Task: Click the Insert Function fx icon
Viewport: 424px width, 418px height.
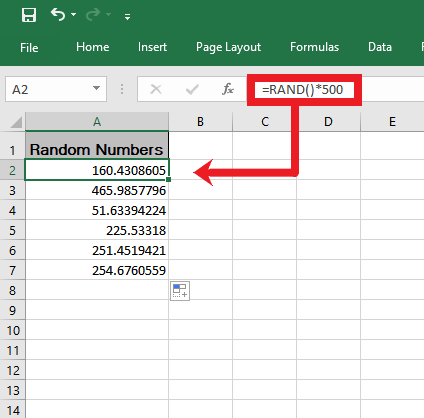Action: coord(228,89)
